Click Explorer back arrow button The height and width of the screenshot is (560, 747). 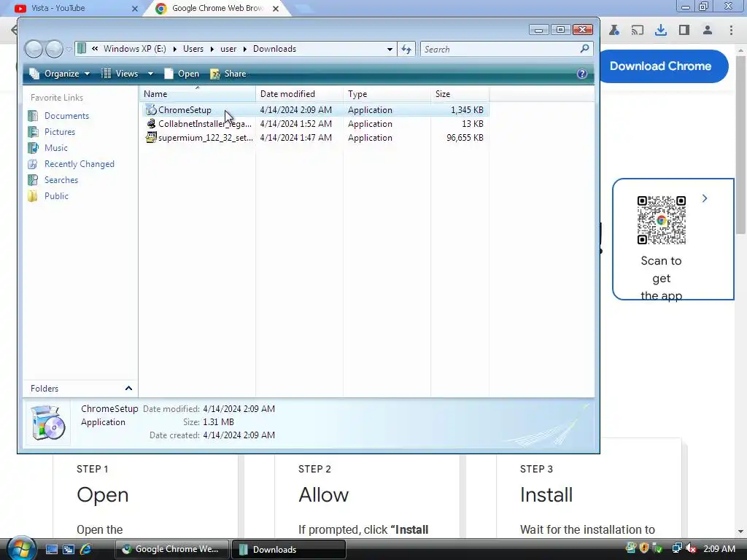click(x=34, y=49)
